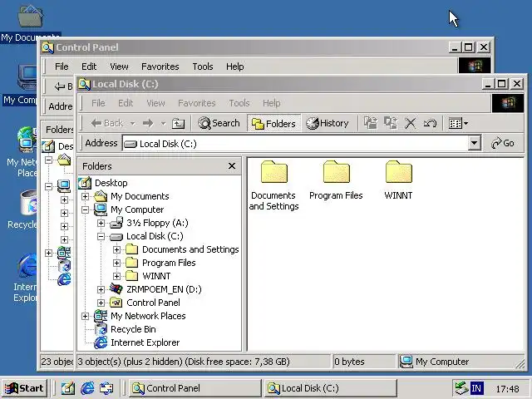Open the Address bar dropdown arrow
532x399 pixels.
[x=474, y=143]
